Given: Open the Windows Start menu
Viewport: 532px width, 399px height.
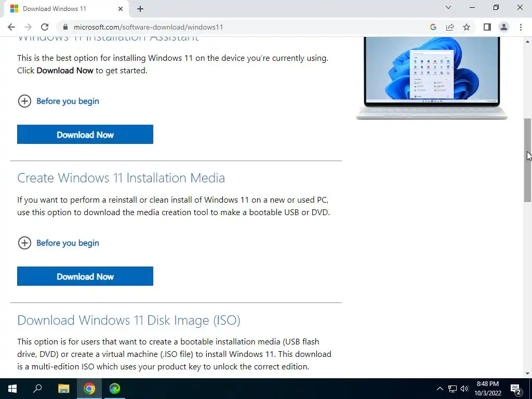Looking at the screenshot, I should pyautogui.click(x=12, y=389).
